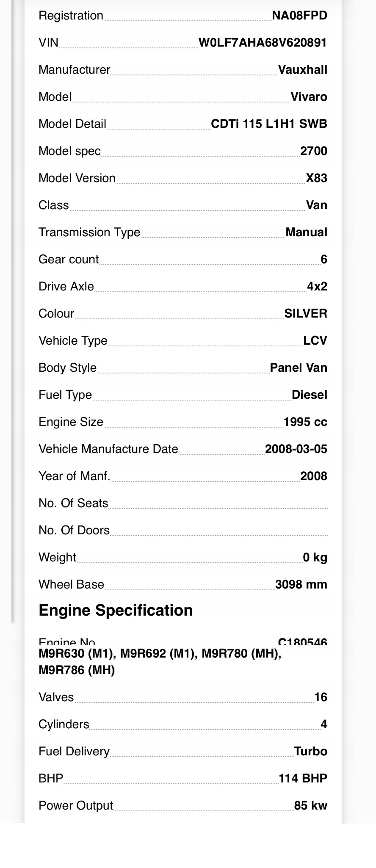The height and width of the screenshot is (868, 376).
Task: Click the Vehicle Manufacture Date 2008-03-05
Action: [x=296, y=449]
